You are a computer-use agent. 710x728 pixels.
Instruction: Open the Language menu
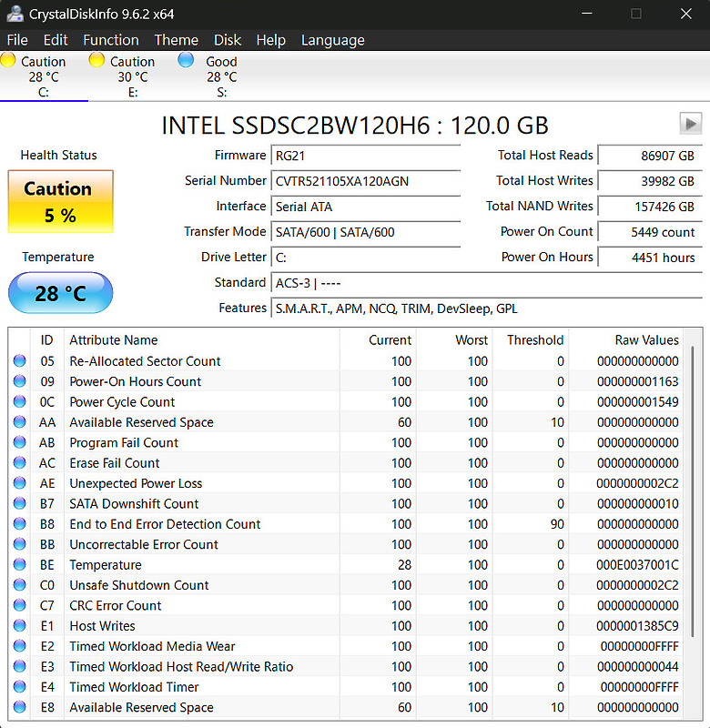[x=332, y=40]
